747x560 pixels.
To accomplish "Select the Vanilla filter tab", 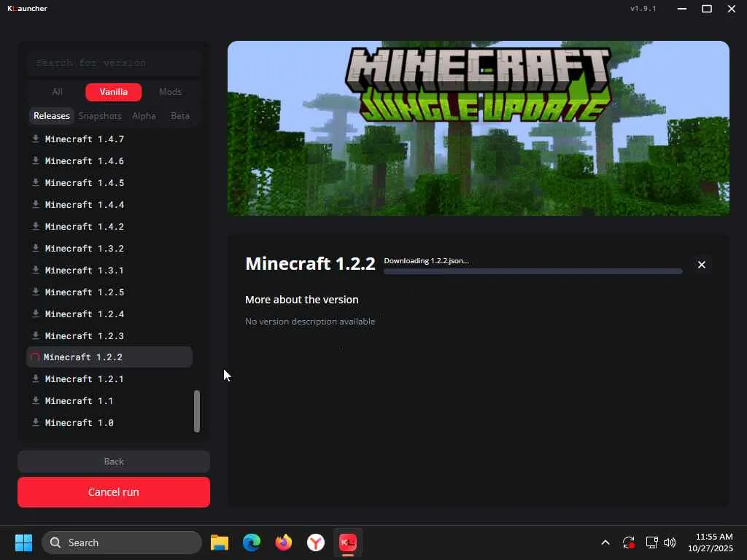I will (x=113, y=92).
